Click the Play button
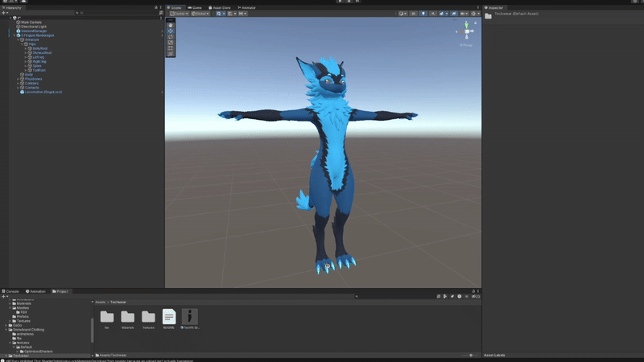644x362 pixels. click(340, 2)
